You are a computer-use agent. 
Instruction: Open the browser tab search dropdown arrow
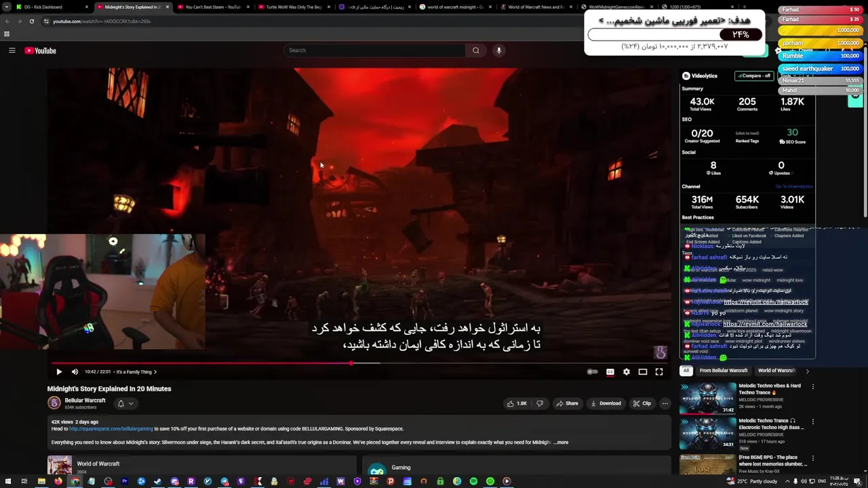tap(7, 7)
